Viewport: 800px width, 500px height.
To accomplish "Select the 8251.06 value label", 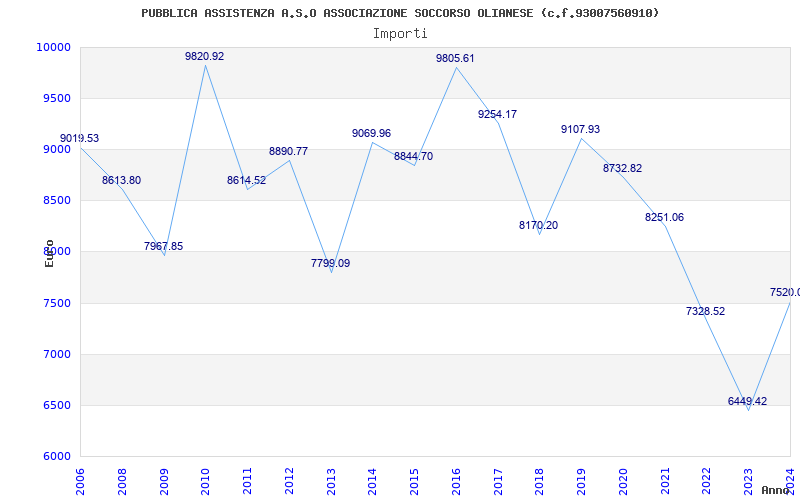I will [664, 217].
